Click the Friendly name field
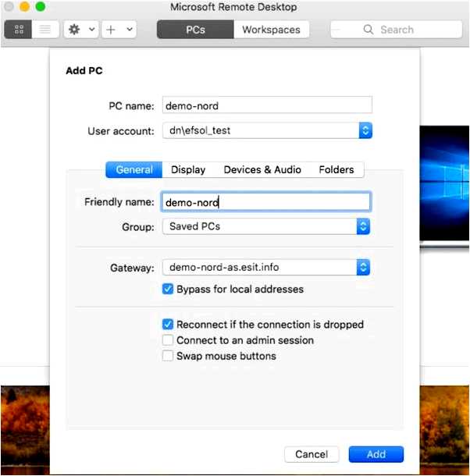This screenshot has height=476, width=470. pos(265,201)
